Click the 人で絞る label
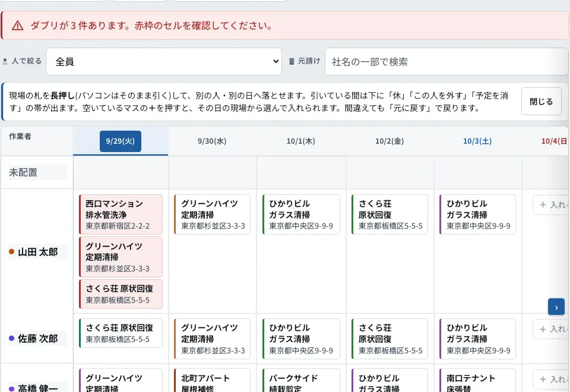570x392 pixels. [x=27, y=61]
